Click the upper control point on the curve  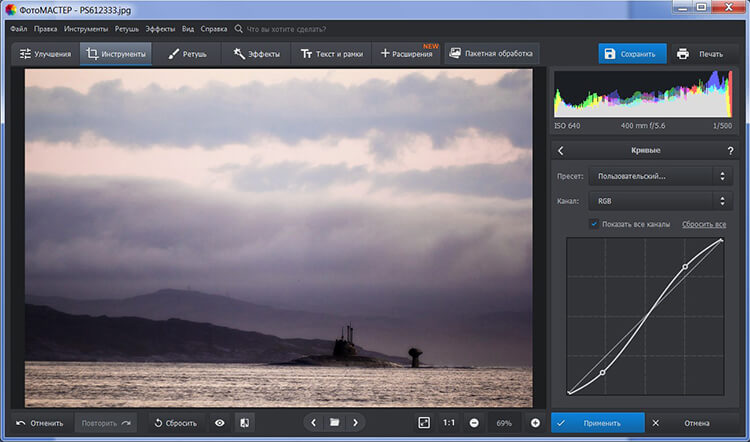(684, 267)
